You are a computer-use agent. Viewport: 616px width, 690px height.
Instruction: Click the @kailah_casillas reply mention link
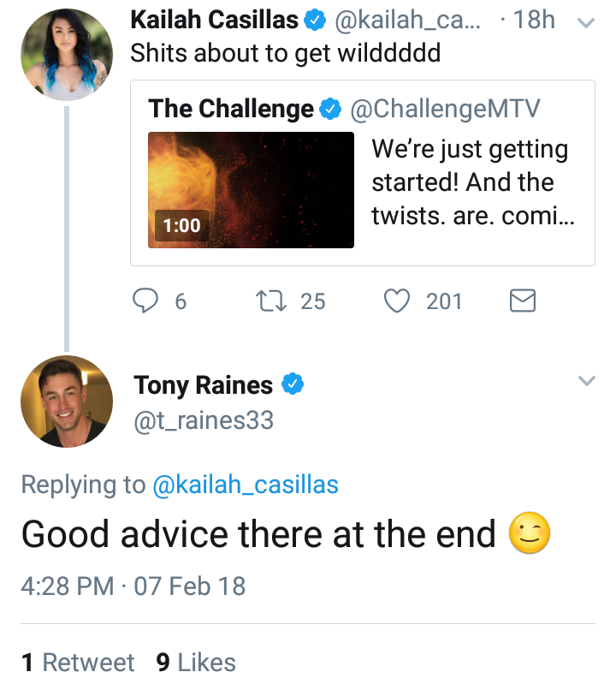click(246, 485)
